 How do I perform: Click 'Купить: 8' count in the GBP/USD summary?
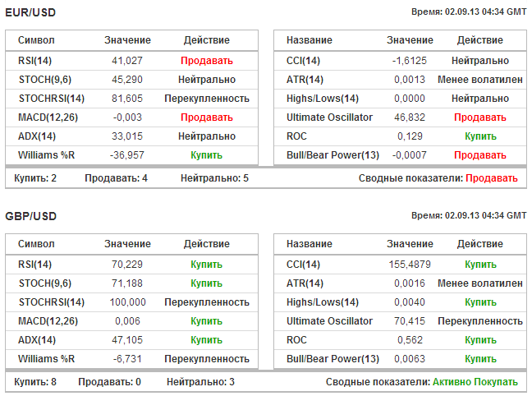pyautogui.click(x=35, y=382)
